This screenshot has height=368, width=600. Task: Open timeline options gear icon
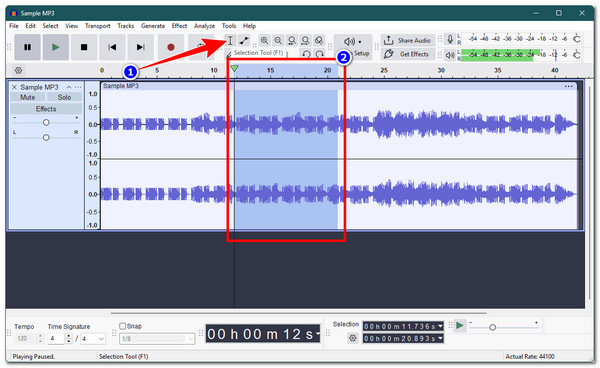click(x=18, y=70)
